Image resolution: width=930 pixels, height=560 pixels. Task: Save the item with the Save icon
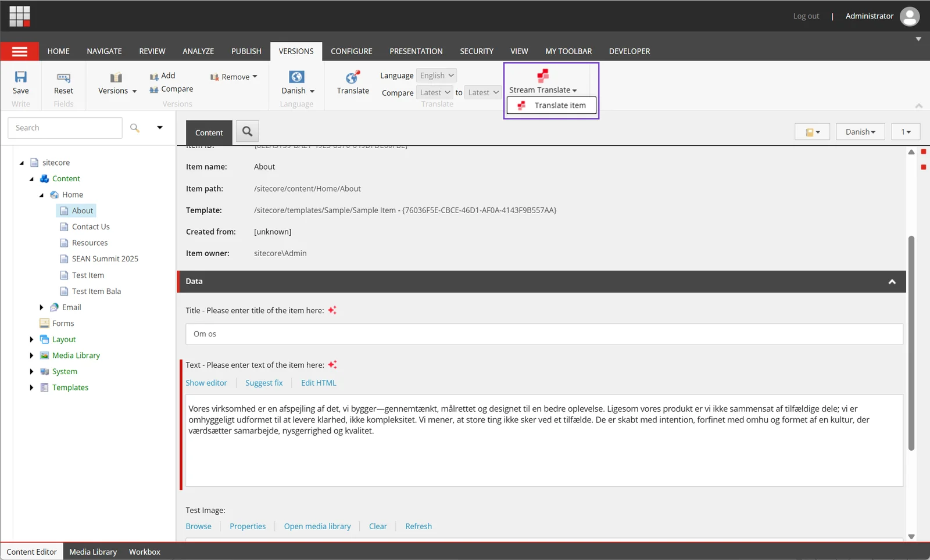click(x=21, y=77)
